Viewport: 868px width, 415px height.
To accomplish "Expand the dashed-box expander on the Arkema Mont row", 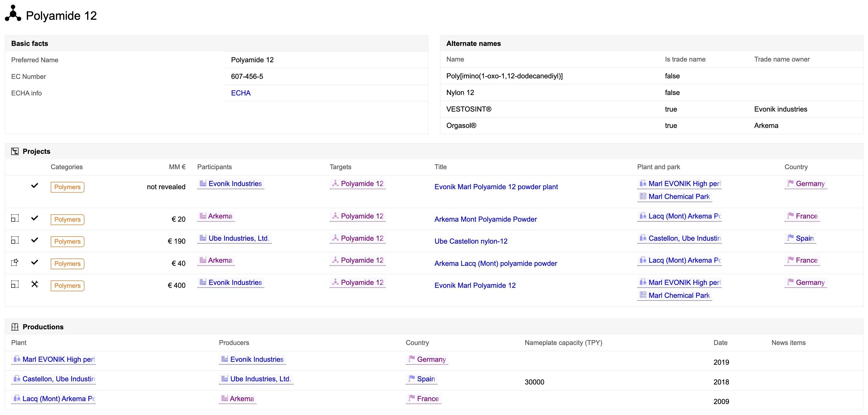I will pyautogui.click(x=15, y=218).
